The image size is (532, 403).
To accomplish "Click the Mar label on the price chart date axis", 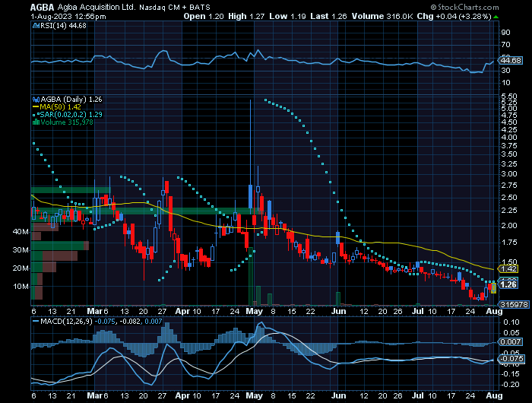I will [94, 311].
